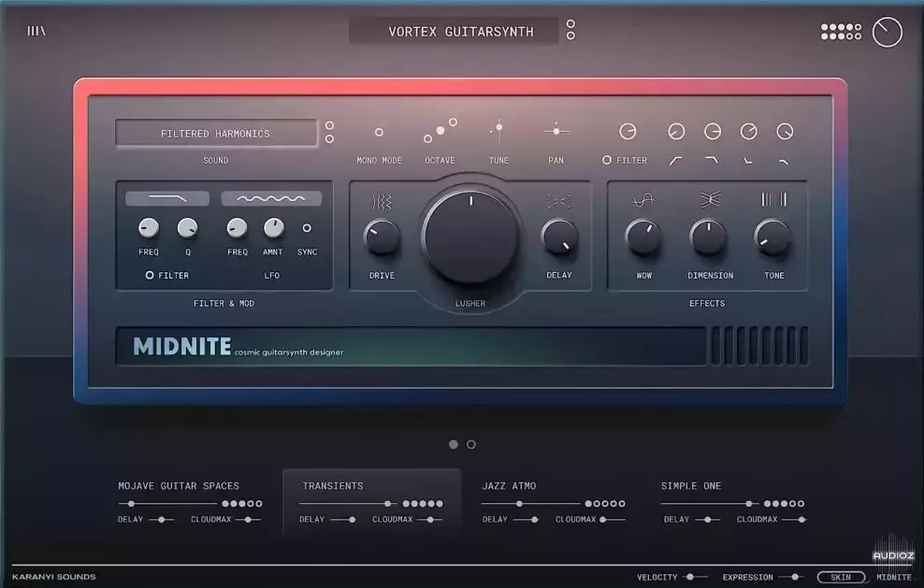Screen dimensions: 924x588
Task: Click the Wow knob
Action: tap(643, 237)
